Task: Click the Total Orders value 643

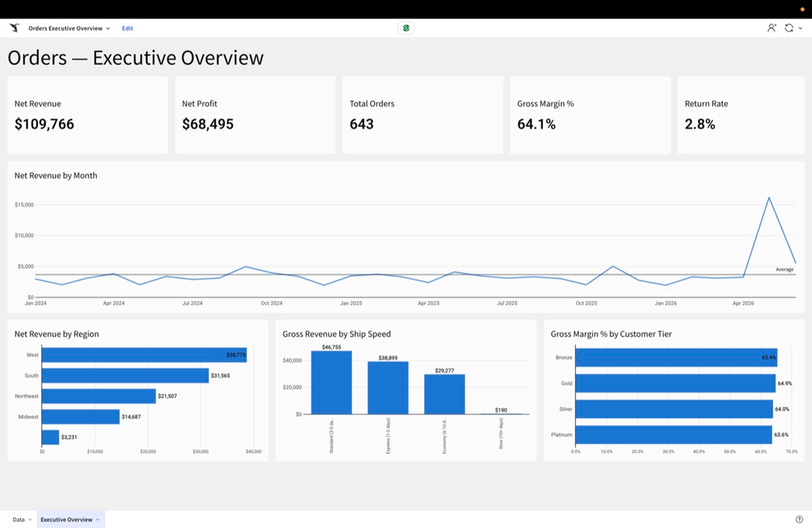Action: tap(361, 124)
